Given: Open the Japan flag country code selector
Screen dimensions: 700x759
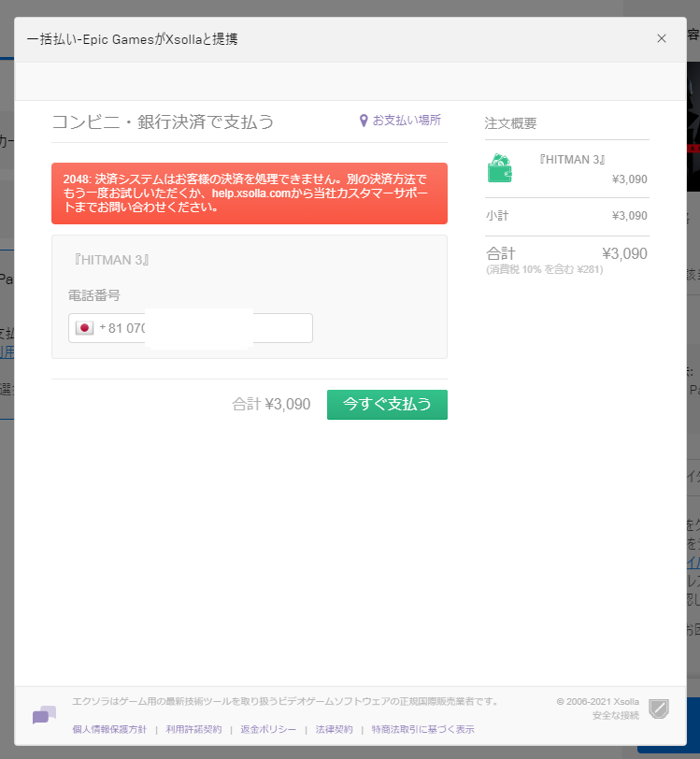Looking at the screenshot, I should 84,328.
